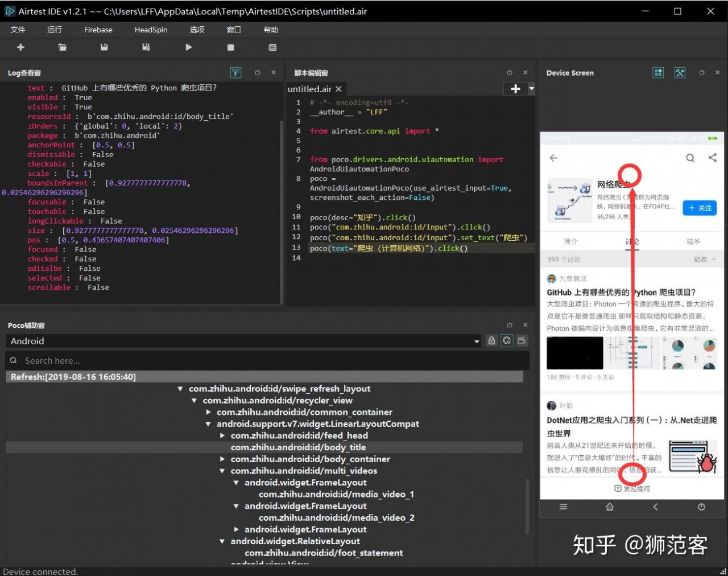728x576 pixels.
Task: Float the Poco assistant panel
Action: 510,325
